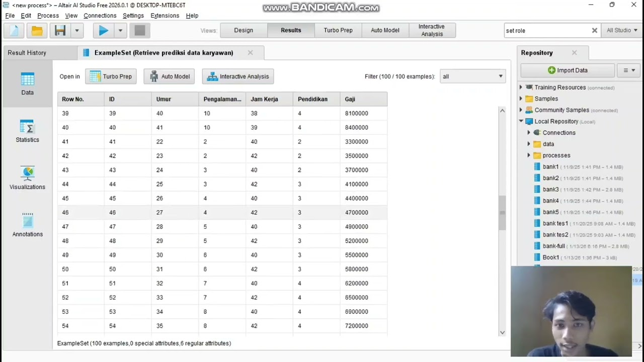Expand the Community Samples node
This screenshot has width=644, height=362.
pyautogui.click(x=521, y=110)
